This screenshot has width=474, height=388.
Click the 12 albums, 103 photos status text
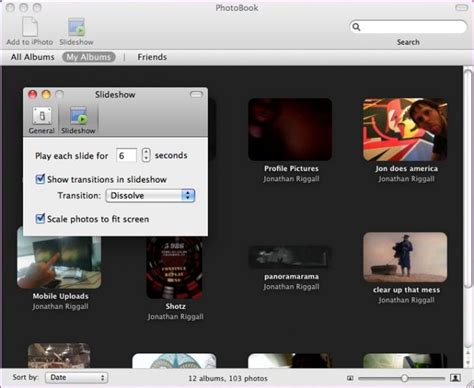(x=228, y=378)
